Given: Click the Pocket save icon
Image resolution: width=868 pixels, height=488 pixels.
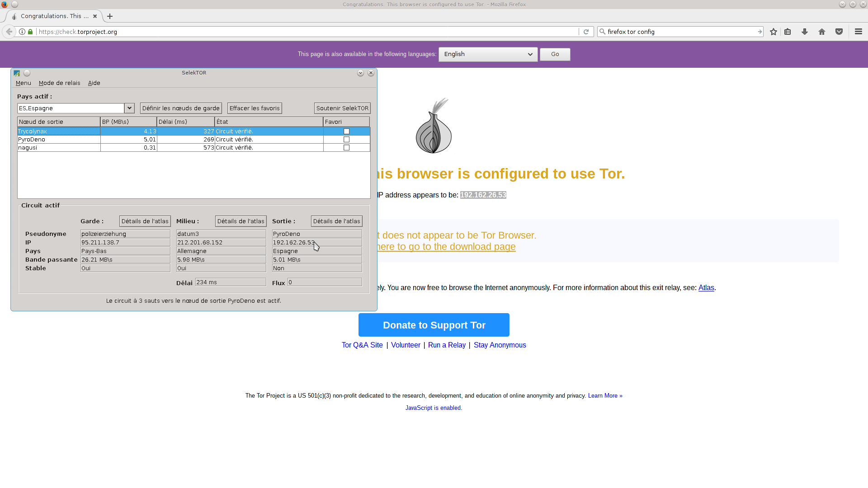Looking at the screenshot, I should coord(839,32).
